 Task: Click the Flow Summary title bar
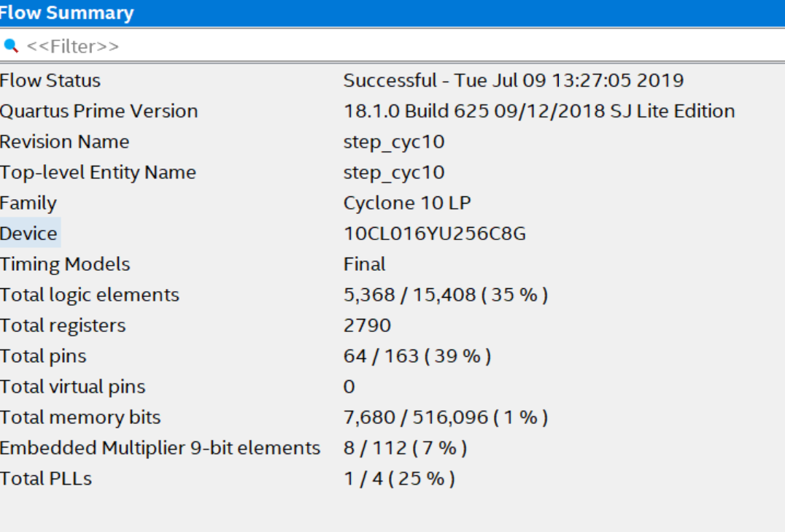[x=392, y=13]
